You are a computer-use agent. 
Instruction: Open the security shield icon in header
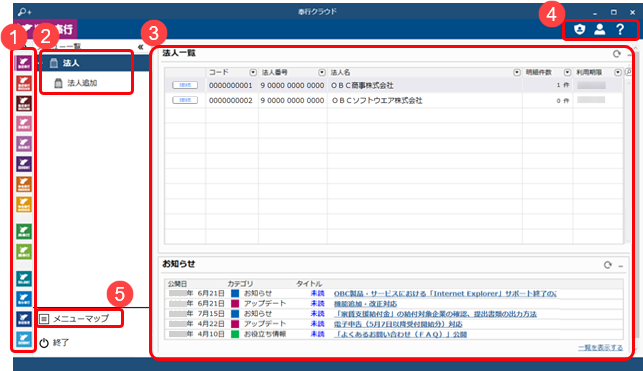point(579,29)
